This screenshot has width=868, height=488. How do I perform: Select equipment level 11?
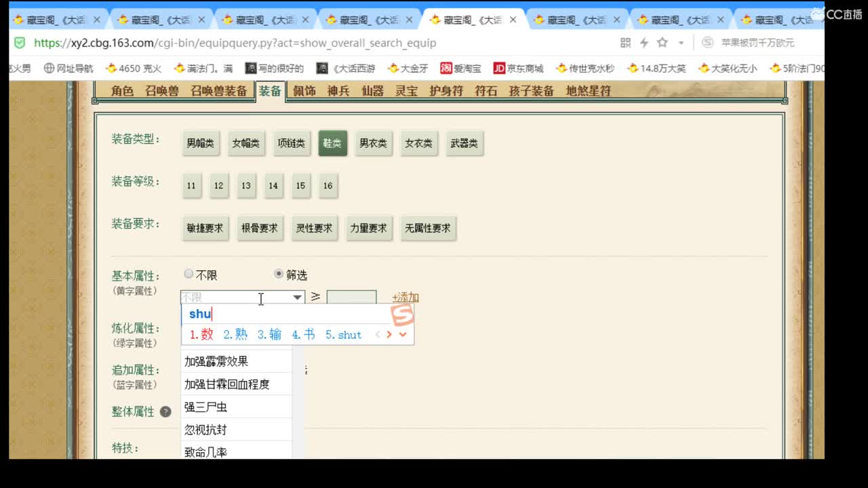pos(191,186)
